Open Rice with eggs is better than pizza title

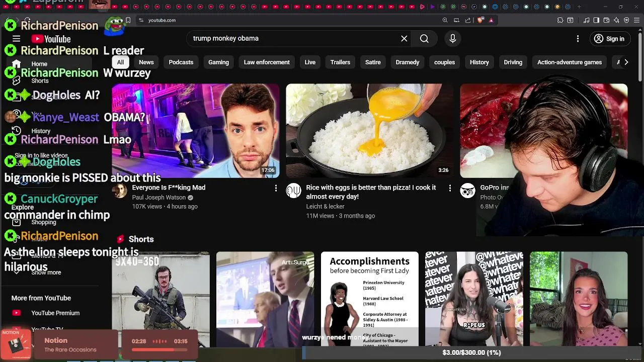(x=371, y=192)
